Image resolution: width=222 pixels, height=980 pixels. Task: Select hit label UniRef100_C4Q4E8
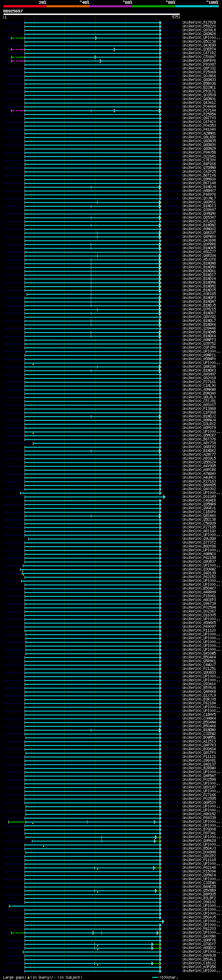(199, 500)
